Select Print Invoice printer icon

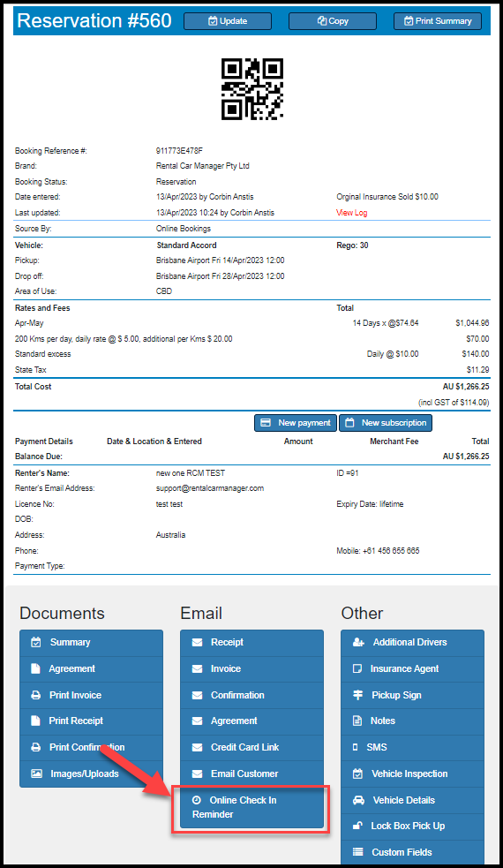pyautogui.click(x=36, y=695)
